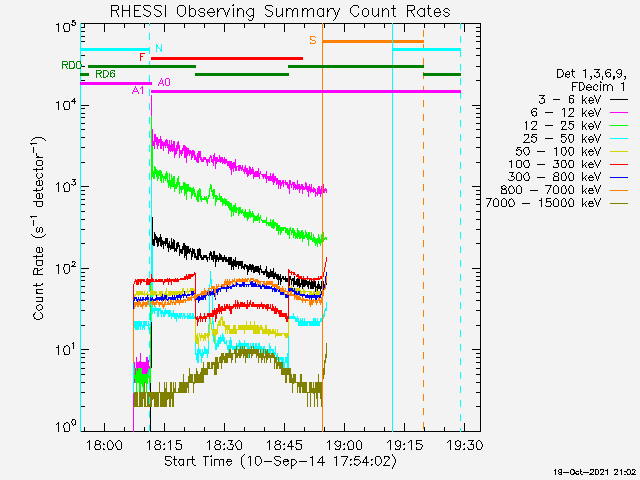
Task: Click the red legend line for 100 - 300 keV
Action: pos(619,164)
